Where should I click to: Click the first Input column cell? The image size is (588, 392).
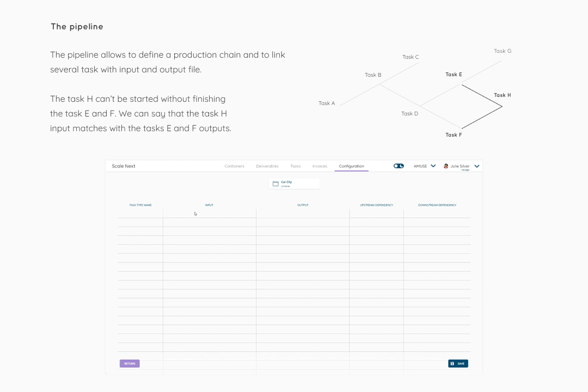click(210, 213)
